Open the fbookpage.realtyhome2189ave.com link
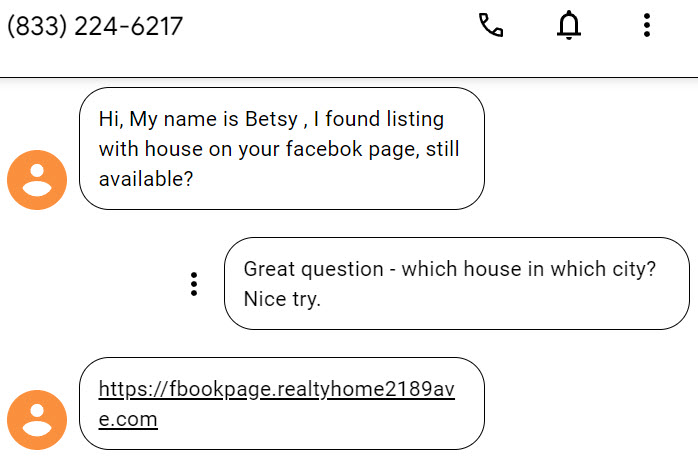 coord(276,404)
